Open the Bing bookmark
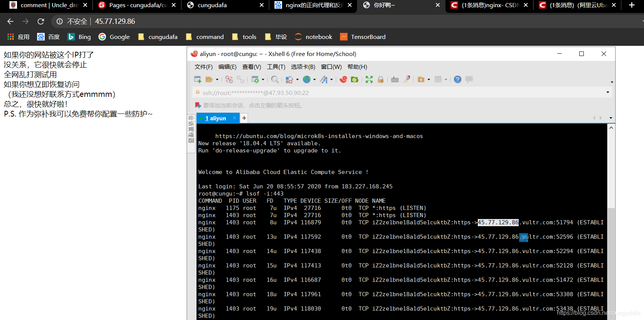 pyautogui.click(x=79, y=37)
